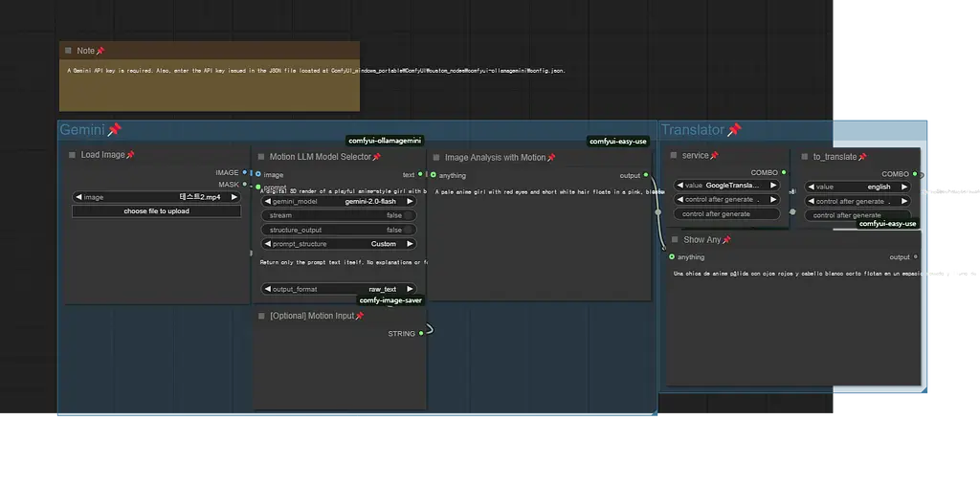Click the left arrow of to_translate value selector
Viewport: 980px width, 486px height.
pos(811,187)
